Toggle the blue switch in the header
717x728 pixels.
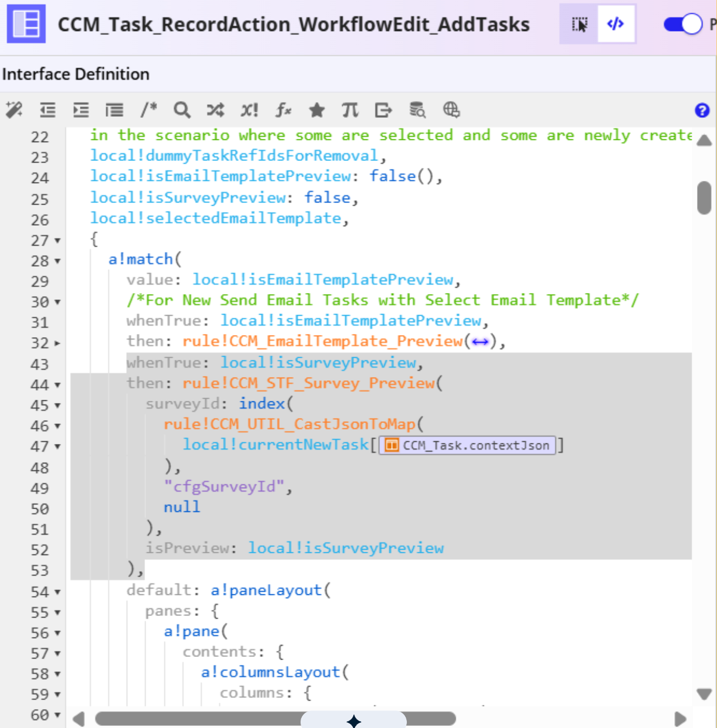[683, 24]
